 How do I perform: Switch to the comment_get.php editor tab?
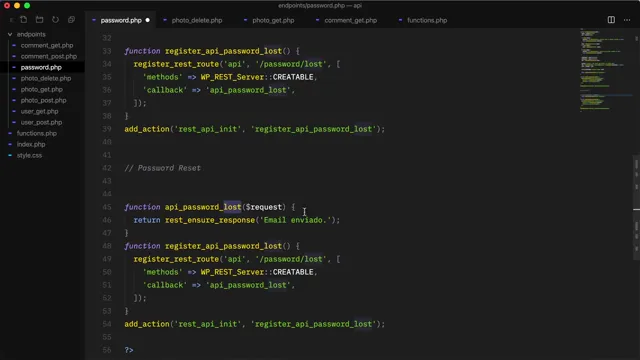351,20
